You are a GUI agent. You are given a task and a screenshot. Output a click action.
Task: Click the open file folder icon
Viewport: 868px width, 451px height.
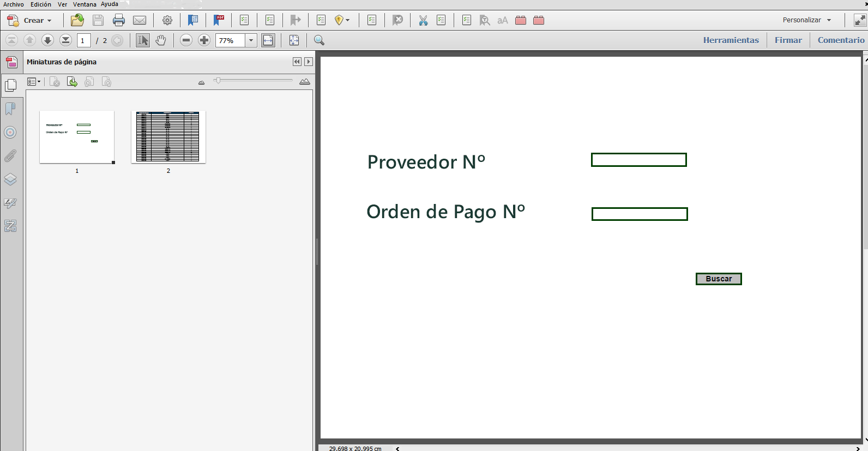pyautogui.click(x=77, y=20)
